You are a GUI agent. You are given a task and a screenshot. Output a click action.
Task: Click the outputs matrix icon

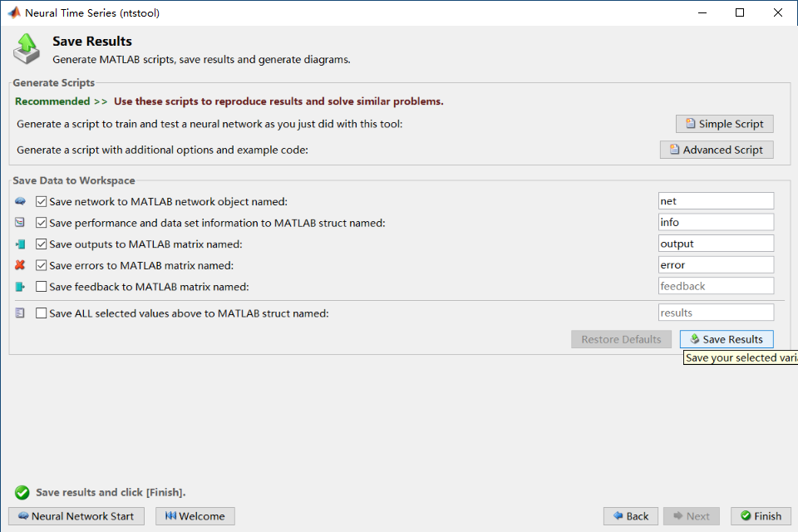tap(21, 244)
